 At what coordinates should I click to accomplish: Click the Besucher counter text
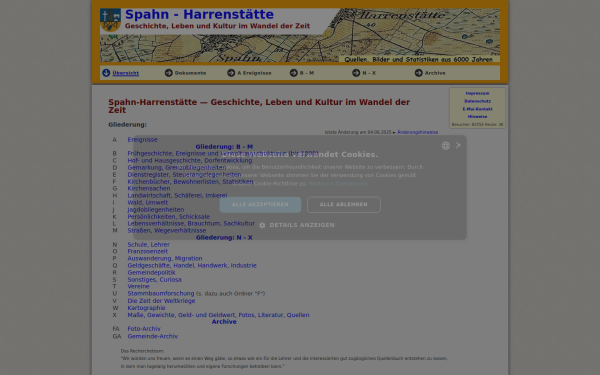pyautogui.click(x=477, y=125)
